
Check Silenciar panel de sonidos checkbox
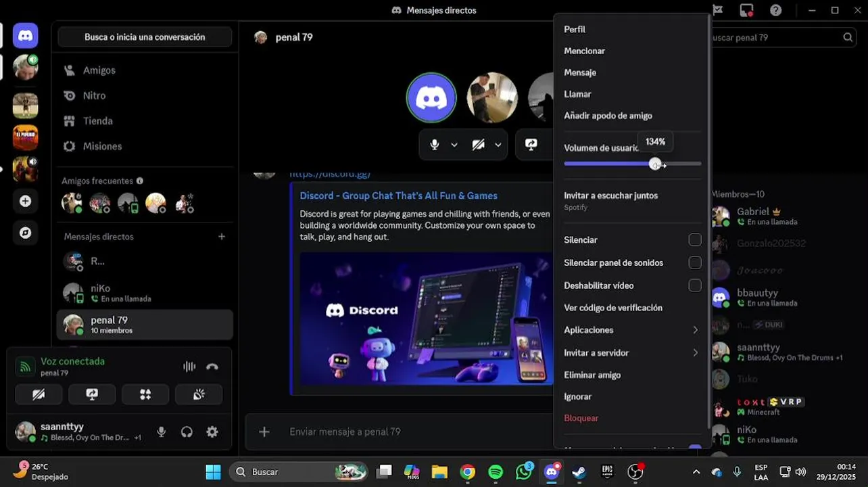pos(695,262)
